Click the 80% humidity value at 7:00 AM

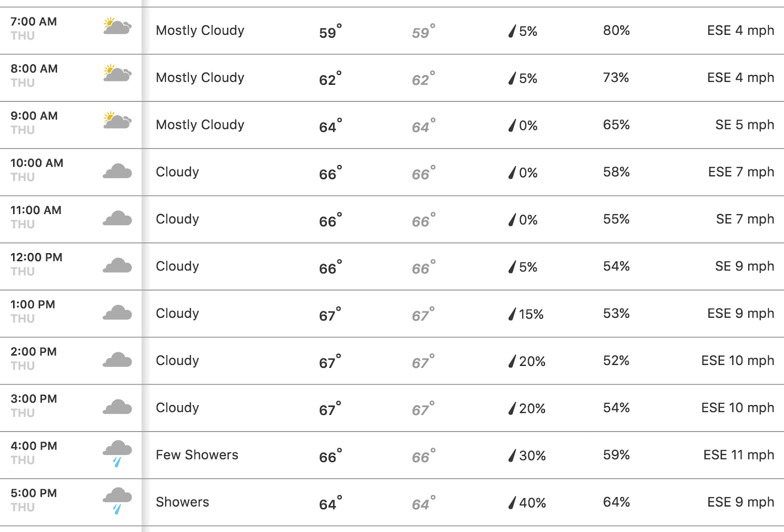click(616, 30)
